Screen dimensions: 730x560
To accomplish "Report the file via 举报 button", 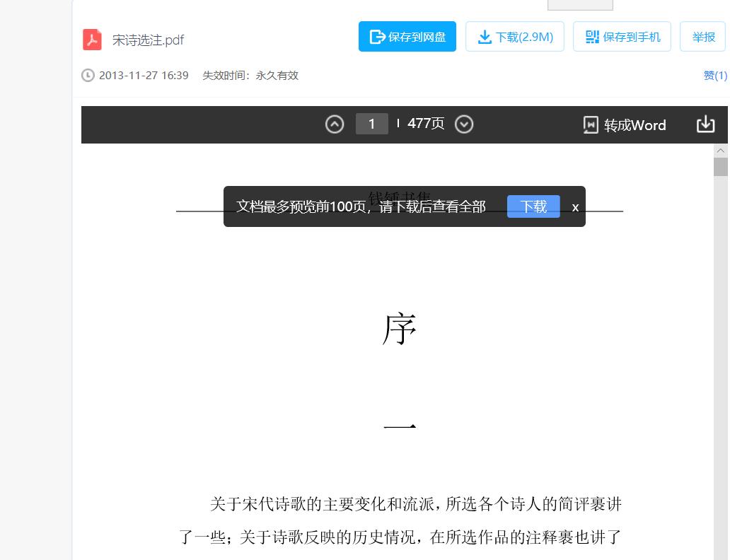I will click(703, 36).
